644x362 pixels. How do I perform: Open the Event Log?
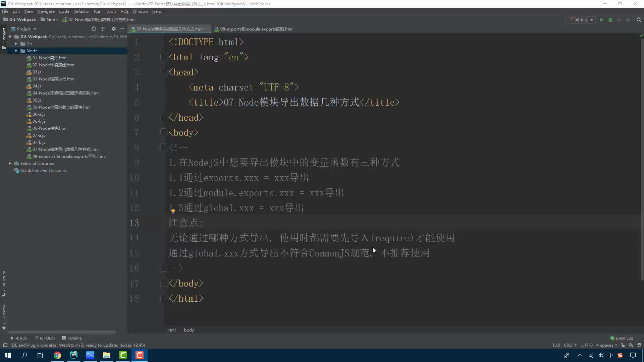622,338
